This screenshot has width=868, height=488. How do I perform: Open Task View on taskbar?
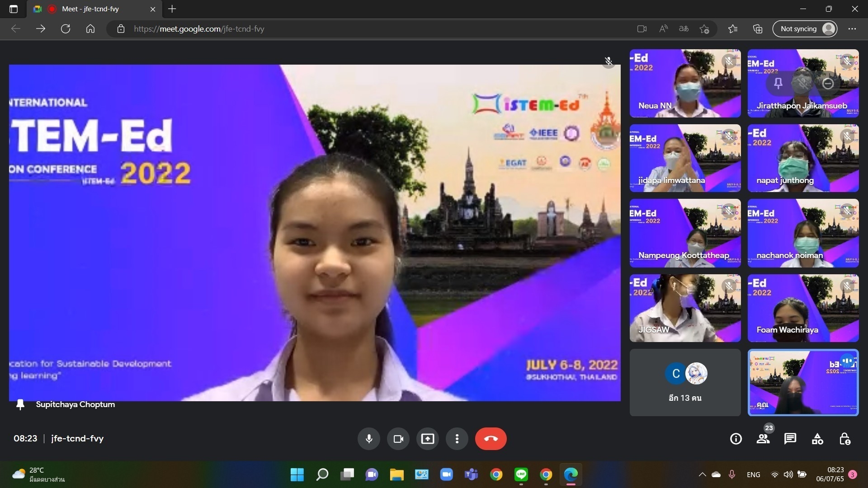coord(347,474)
